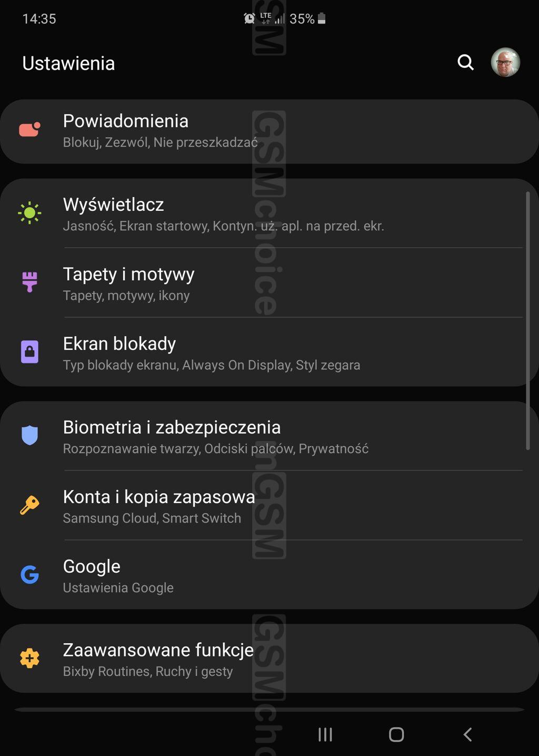This screenshot has width=539, height=756.
Task: Select Konta i kopia zapasowa
Action: 269,506
